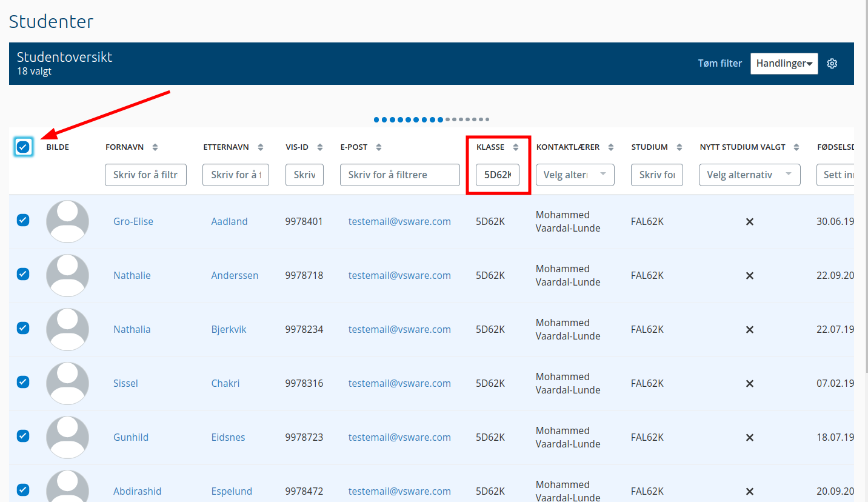Uncheck Sissel Chakri's row checkbox
The height and width of the screenshot is (502, 868).
pyautogui.click(x=23, y=382)
